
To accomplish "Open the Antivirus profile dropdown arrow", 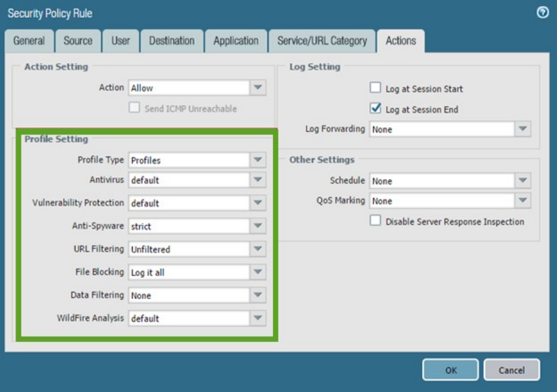I will pos(258,180).
